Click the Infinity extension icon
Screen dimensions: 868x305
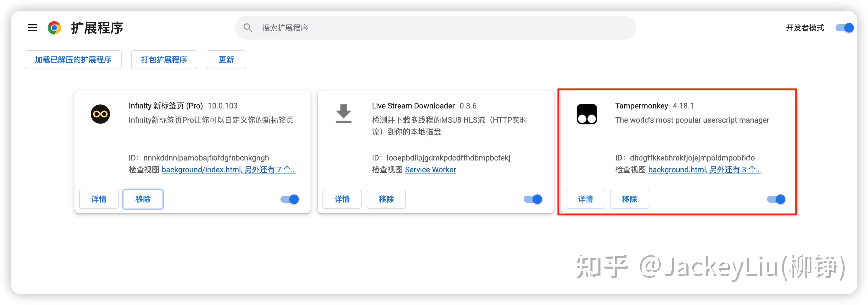100,114
